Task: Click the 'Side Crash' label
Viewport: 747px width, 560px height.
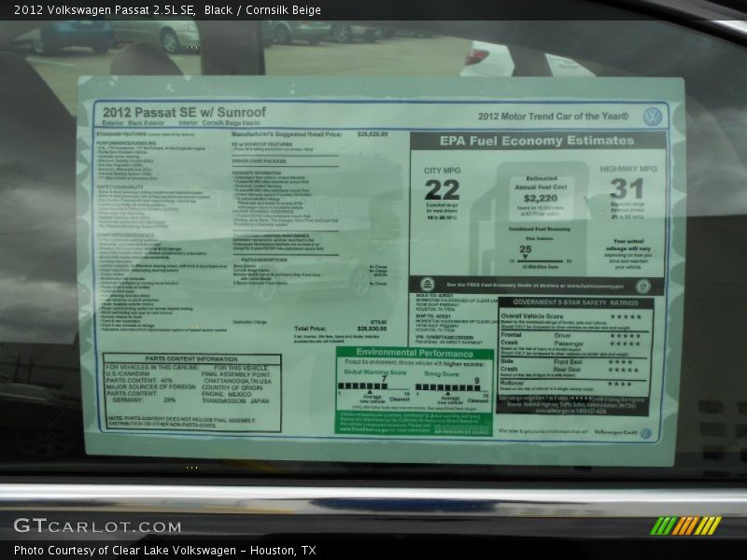Action: pyautogui.click(x=509, y=365)
